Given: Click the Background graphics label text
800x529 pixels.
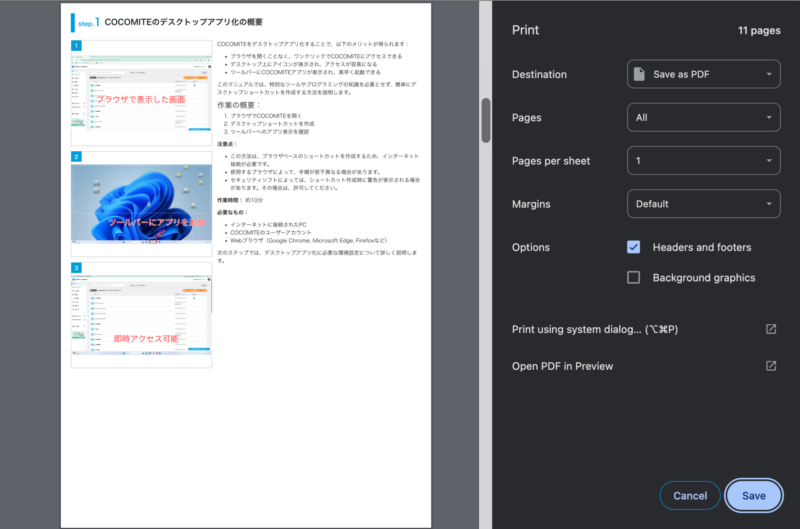Looking at the screenshot, I should pos(703,277).
